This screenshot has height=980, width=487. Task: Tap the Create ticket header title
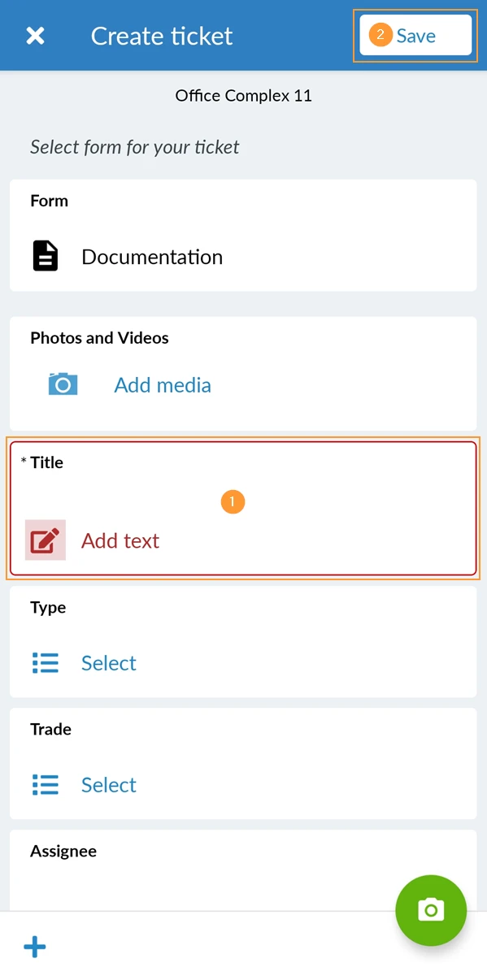click(x=162, y=36)
